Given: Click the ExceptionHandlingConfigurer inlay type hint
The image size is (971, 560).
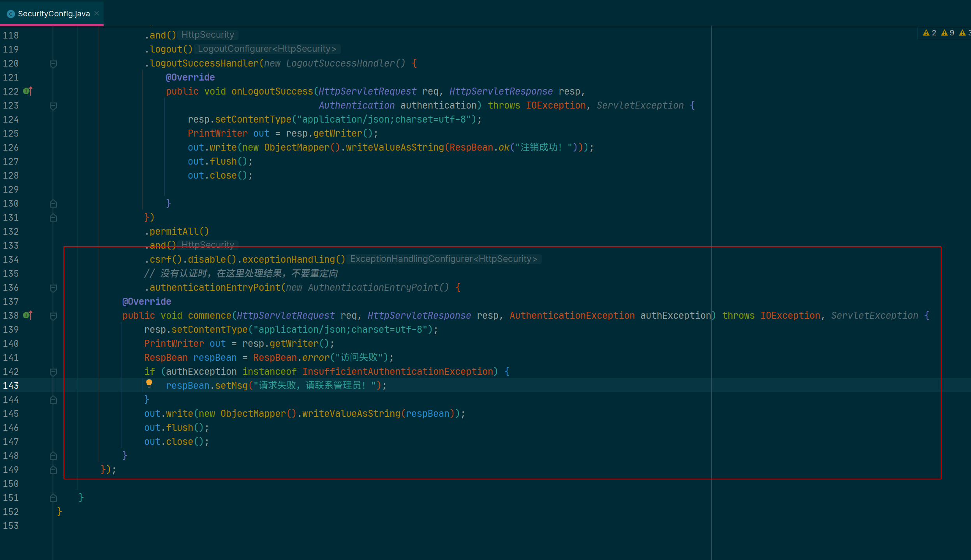Looking at the screenshot, I should 443,259.
